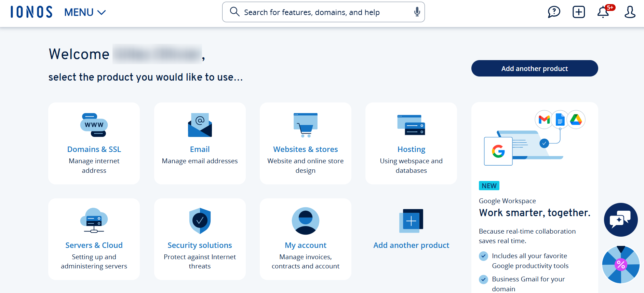This screenshot has width=644, height=293.
Task: Open the user profile icon
Action: tap(630, 12)
